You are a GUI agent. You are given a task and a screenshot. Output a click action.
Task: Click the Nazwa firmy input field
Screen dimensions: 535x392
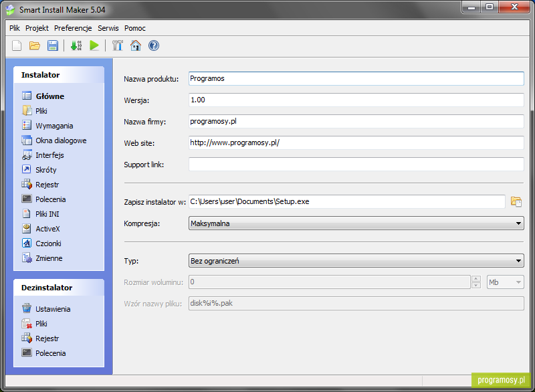click(356, 122)
